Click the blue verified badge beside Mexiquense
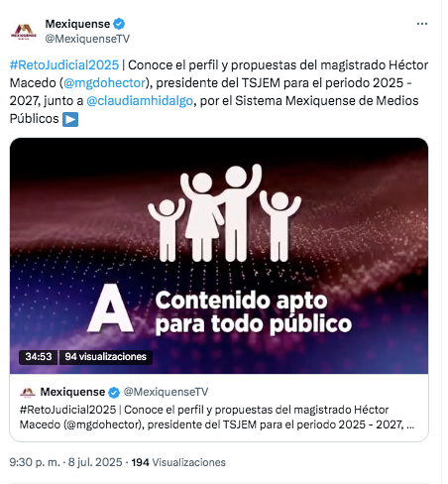 119,24
